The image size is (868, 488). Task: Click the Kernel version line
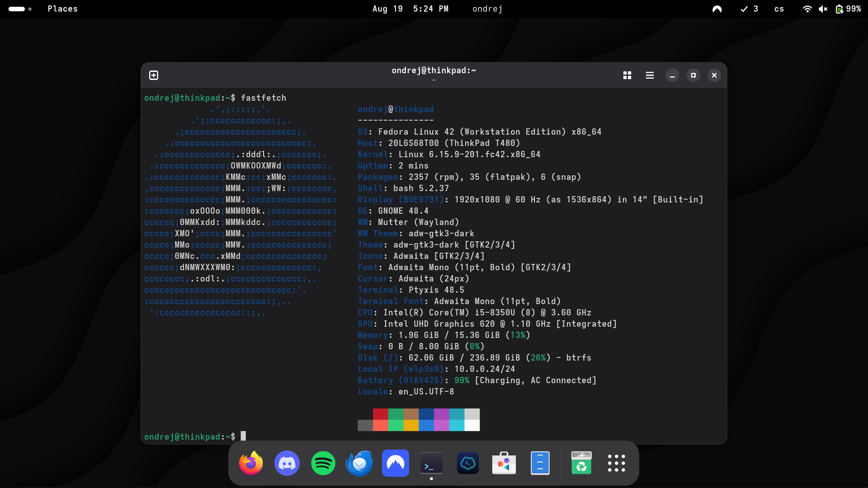click(x=449, y=155)
